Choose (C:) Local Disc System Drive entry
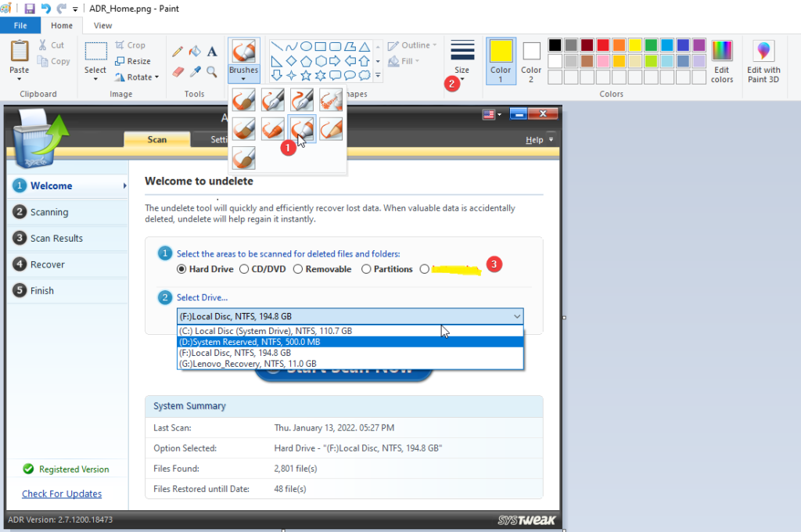This screenshot has height=532, width=801. tap(350, 331)
